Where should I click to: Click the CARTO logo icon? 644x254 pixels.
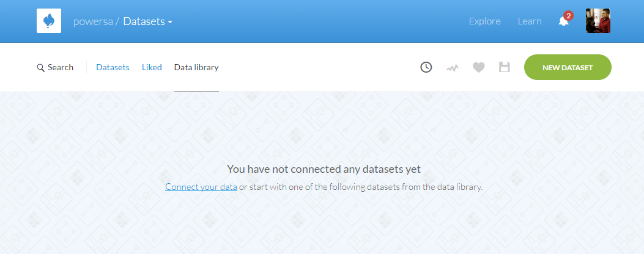[x=49, y=21]
